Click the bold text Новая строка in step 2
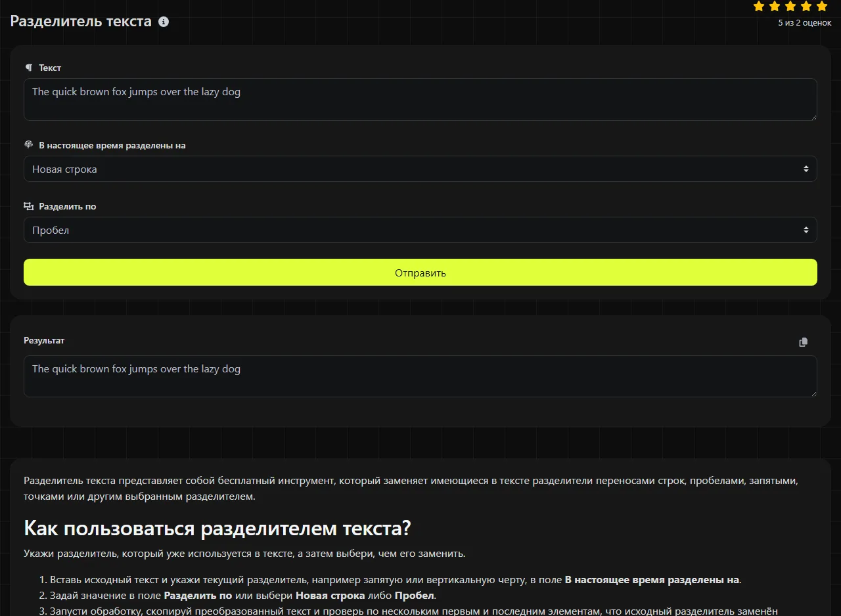Viewport: 841px width, 616px height. coord(330,596)
